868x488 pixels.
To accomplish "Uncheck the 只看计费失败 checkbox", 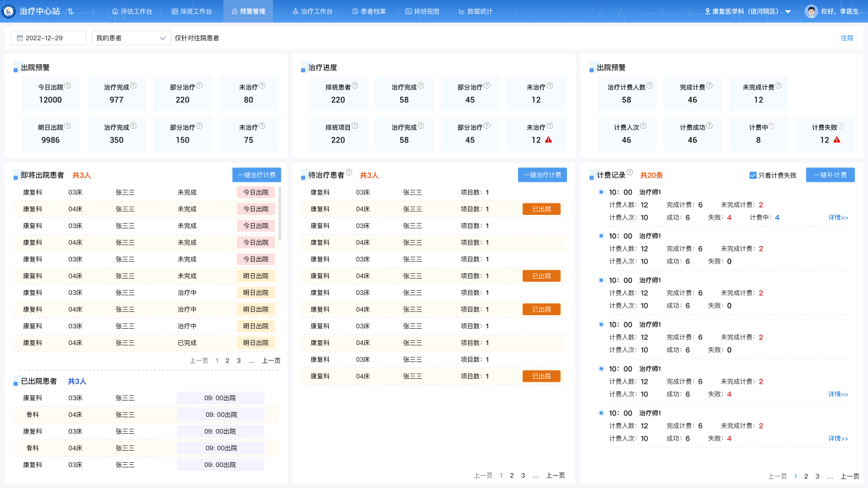I will 753,175.
